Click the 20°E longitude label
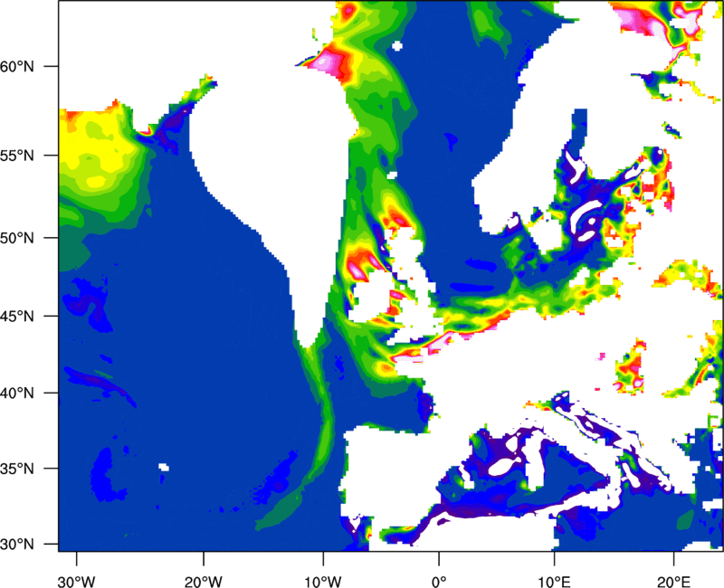Screen dimensions: 724x588 pos(673,582)
